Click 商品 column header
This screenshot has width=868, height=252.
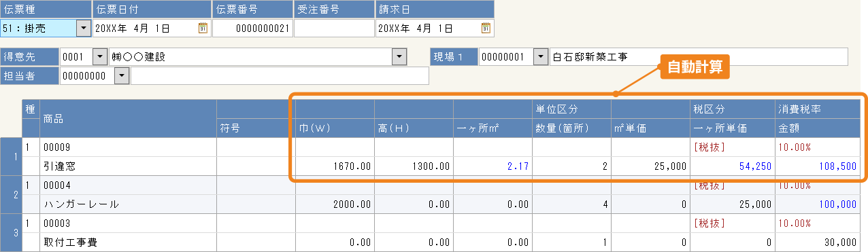(x=128, y=118)
